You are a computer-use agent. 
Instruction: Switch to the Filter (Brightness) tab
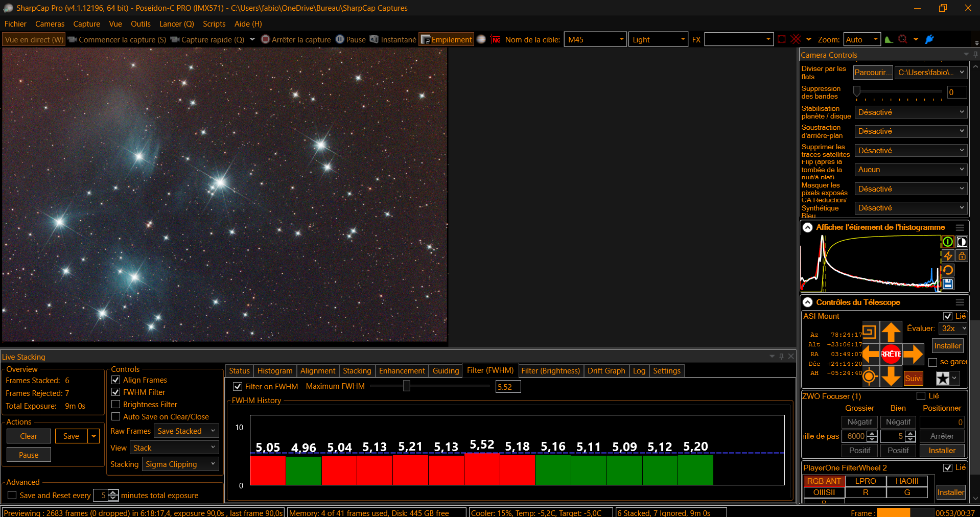tap(551, 370)
